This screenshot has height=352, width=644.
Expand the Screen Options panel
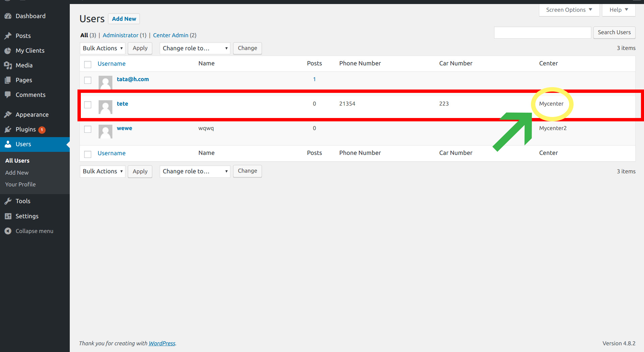(x=569, y=10)
